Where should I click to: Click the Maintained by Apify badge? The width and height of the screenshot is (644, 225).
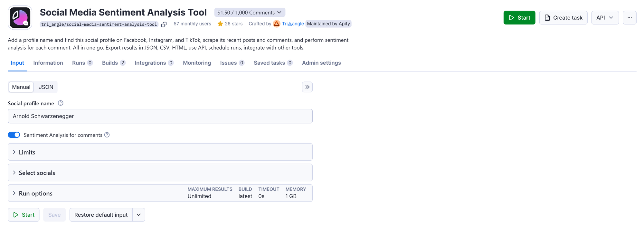tap(328, 24)
